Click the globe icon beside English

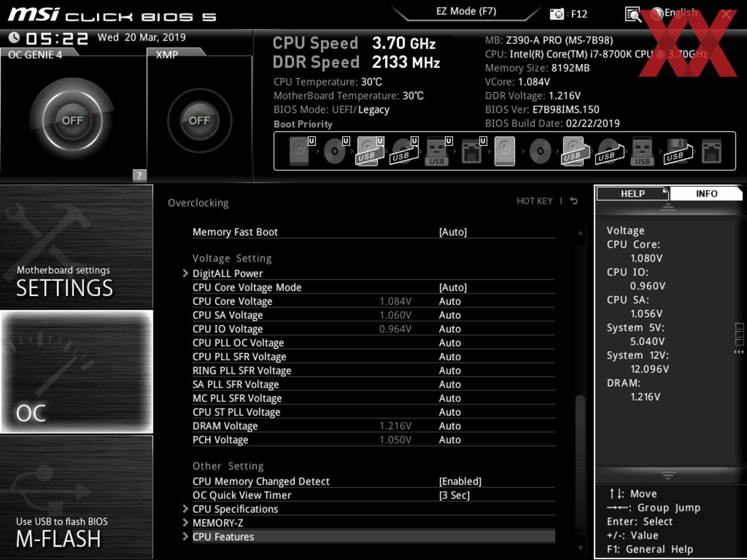pyautogui.click(x=656, y=14)
